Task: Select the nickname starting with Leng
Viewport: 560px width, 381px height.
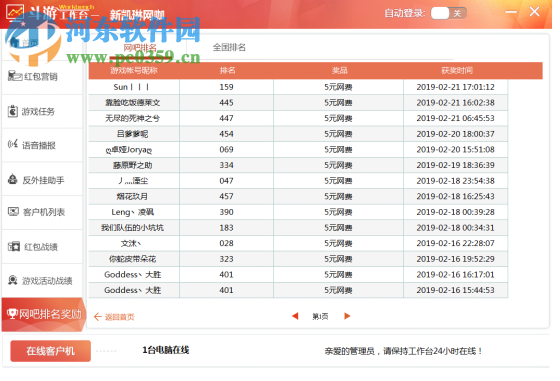Action: [132, 212]
